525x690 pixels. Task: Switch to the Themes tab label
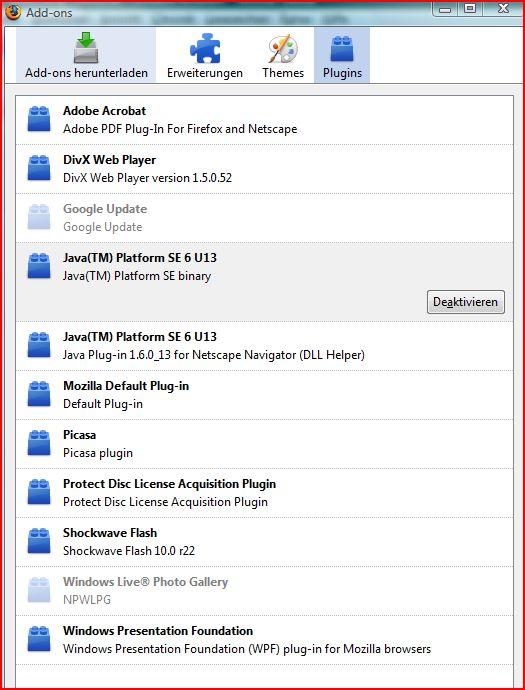coord(283,73)
